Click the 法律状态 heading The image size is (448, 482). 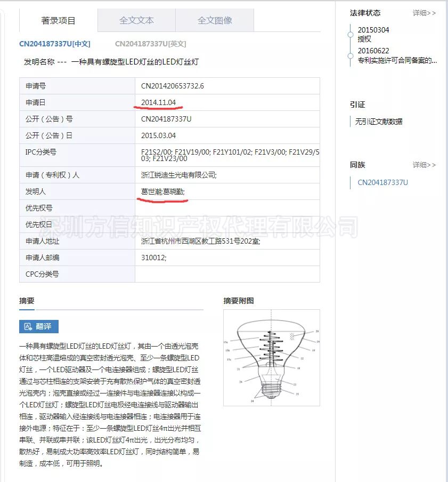(x=365, y=13)
